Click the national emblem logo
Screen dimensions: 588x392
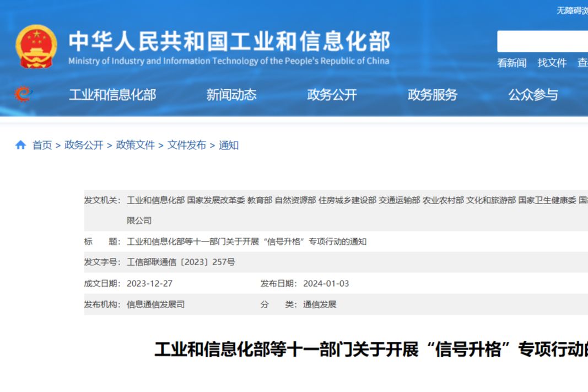pyautogui.click(x=36, y=46)
